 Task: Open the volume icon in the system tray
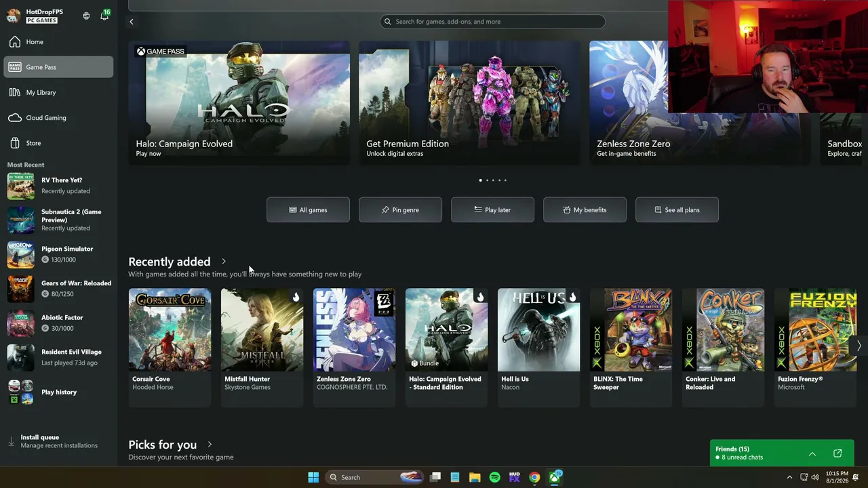[x=814, y=477]
